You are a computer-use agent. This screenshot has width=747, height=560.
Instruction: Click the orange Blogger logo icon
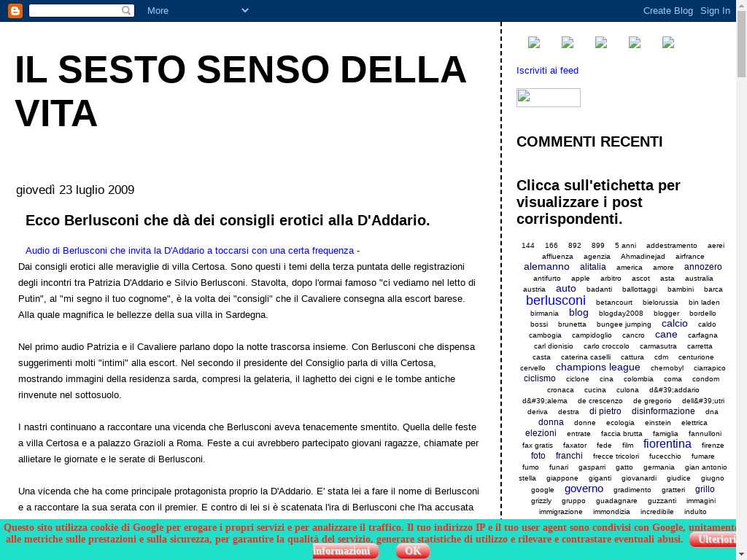[15, 11]
